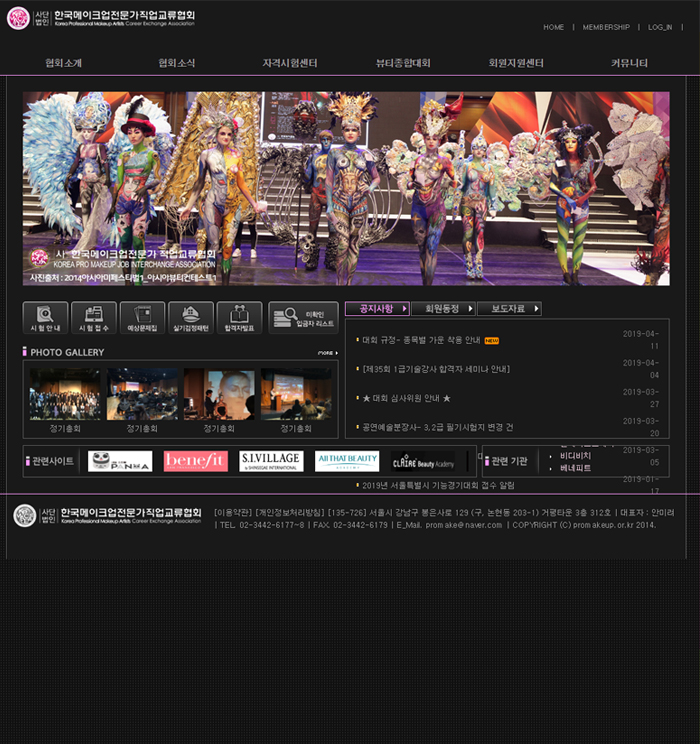Open the first 정기총회 gallery thumbnail
Screen dimensions: 700x744
click(x=65, y=394)
